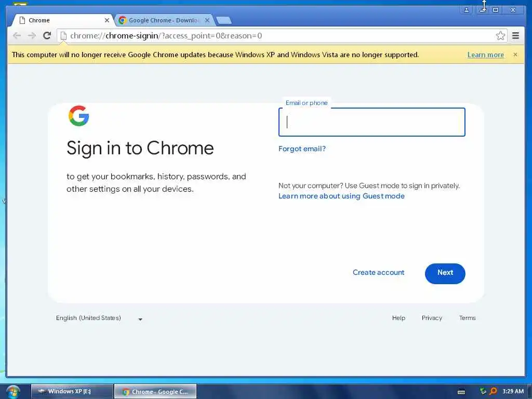
Task: Click the Google G logo
Action: click(x=79, y=116)
